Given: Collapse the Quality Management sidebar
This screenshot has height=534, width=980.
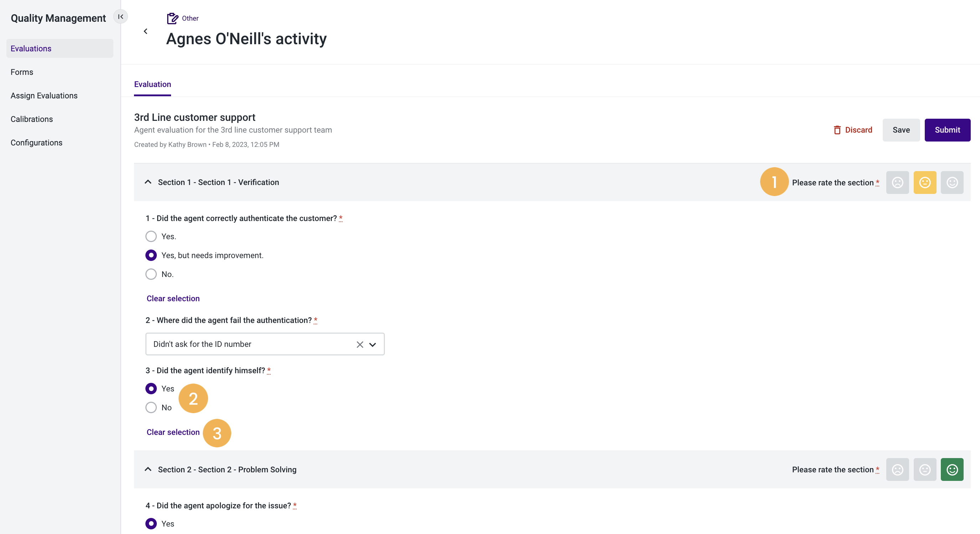Looking at the screenshot, I should pyautogui.click(x=120, y=17).
